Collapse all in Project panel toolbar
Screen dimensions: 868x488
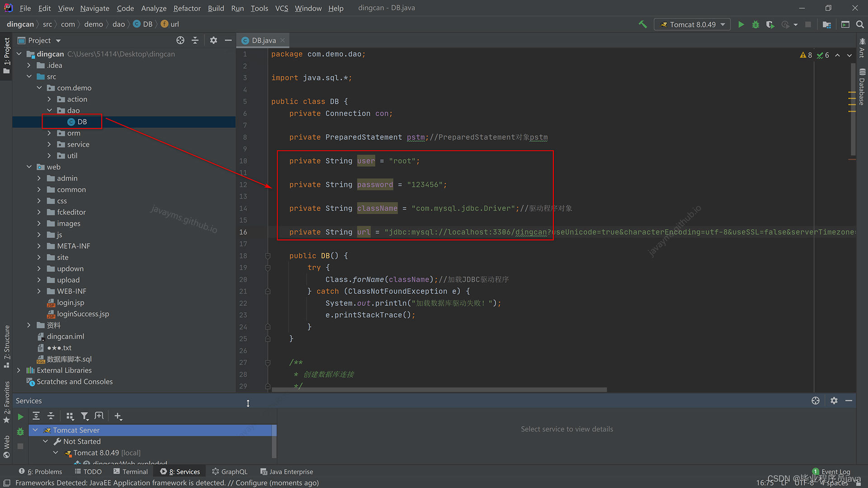[x=195, y=40]
